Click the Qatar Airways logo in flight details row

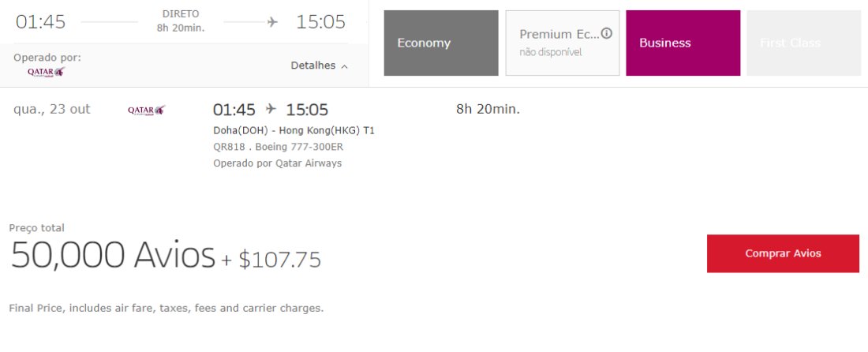[x=147, y=110]
